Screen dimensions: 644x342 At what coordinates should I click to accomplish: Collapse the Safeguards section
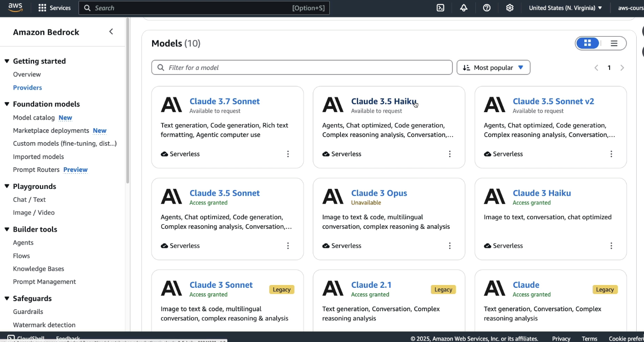click(7, 298)
